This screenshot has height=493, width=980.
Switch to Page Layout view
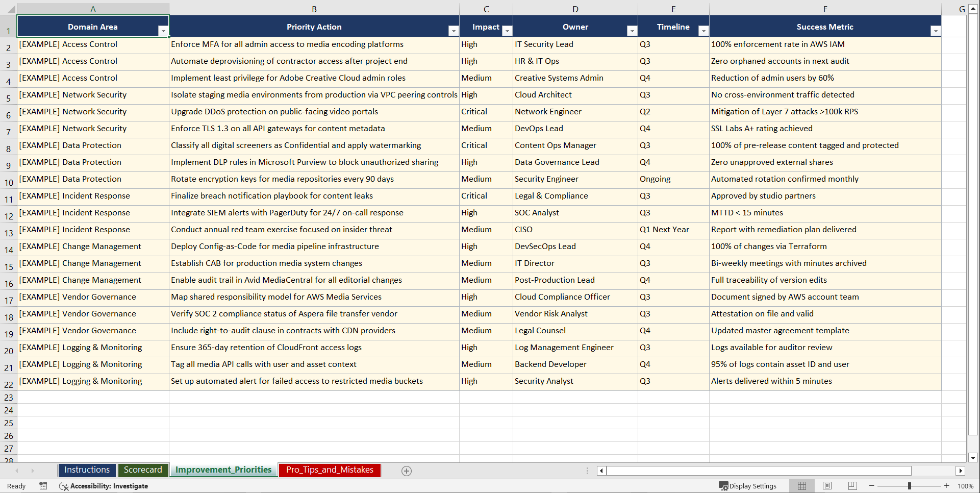coord(827,485)
